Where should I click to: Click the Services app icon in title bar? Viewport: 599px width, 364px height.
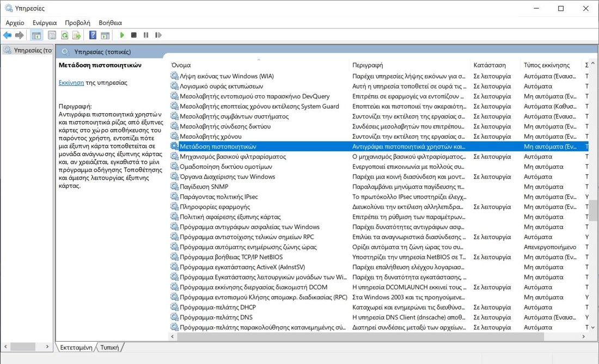8,8
